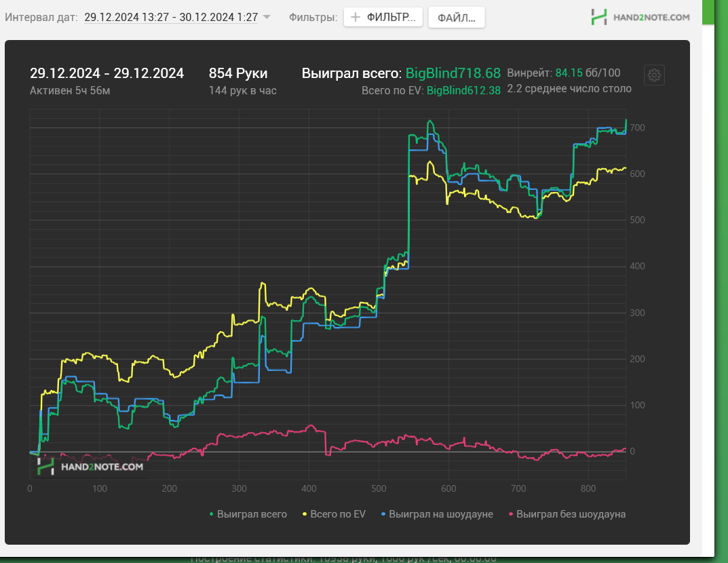The width and height of the screenshot is (728, 563).
Task: Click the ФАЙЛ... button
Action: (457, 18)
